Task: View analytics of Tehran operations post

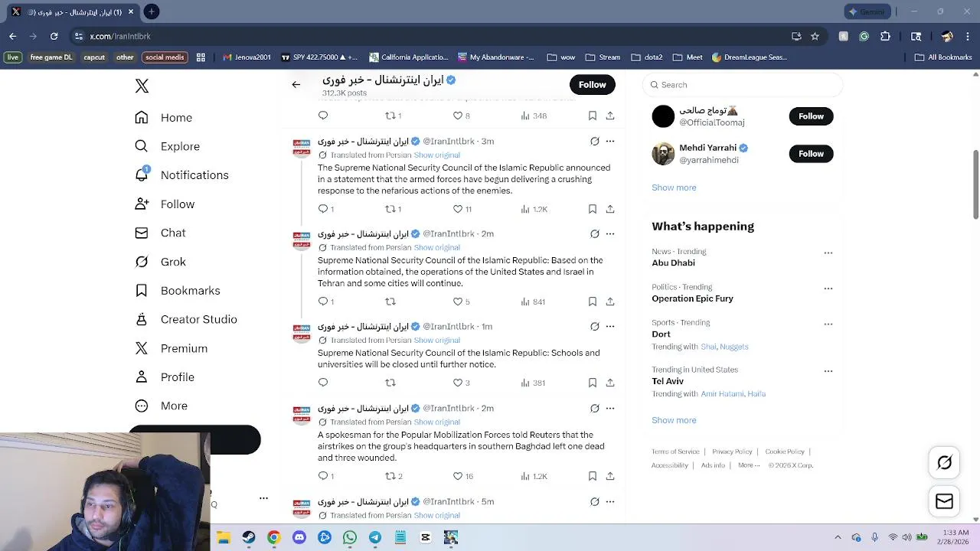Action: coord(533,302)
